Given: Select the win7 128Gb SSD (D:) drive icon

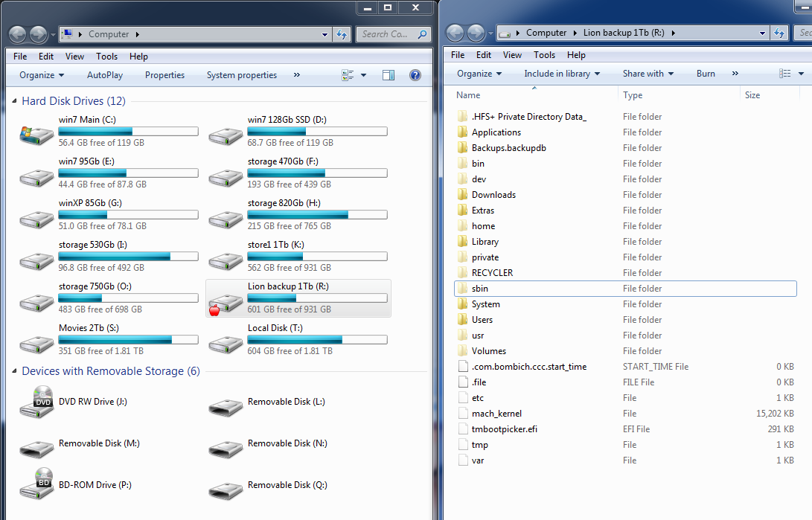Looking at the screenshot, I should [226, 136].
